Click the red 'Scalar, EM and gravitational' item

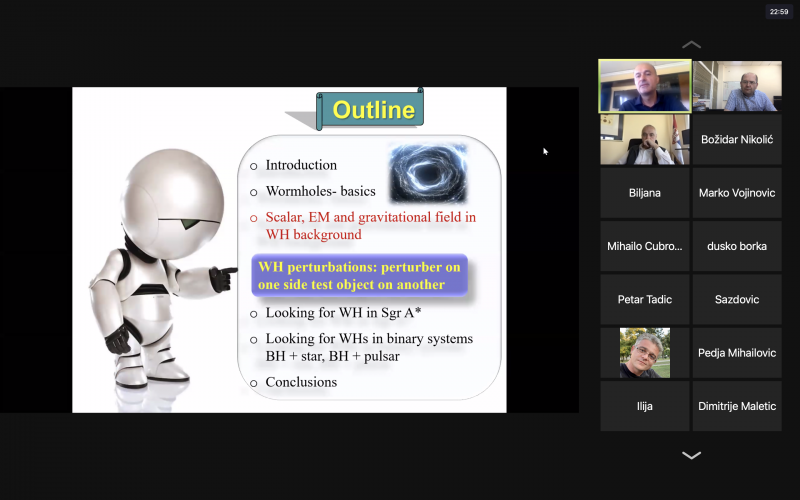[x=370, y=226]
